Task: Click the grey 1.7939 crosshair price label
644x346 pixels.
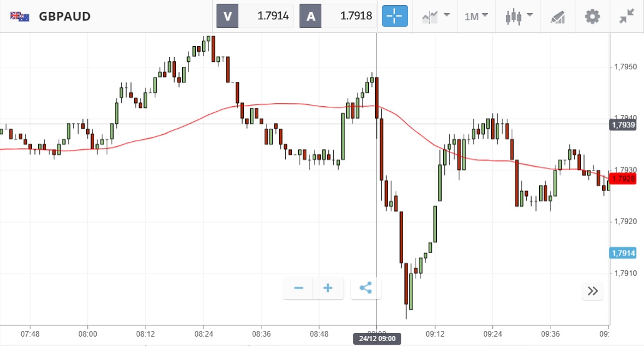Action: (x=623, y=125)
